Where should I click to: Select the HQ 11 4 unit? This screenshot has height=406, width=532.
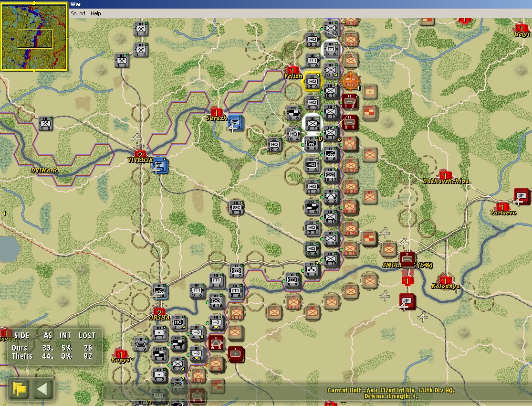click(312, 187)
